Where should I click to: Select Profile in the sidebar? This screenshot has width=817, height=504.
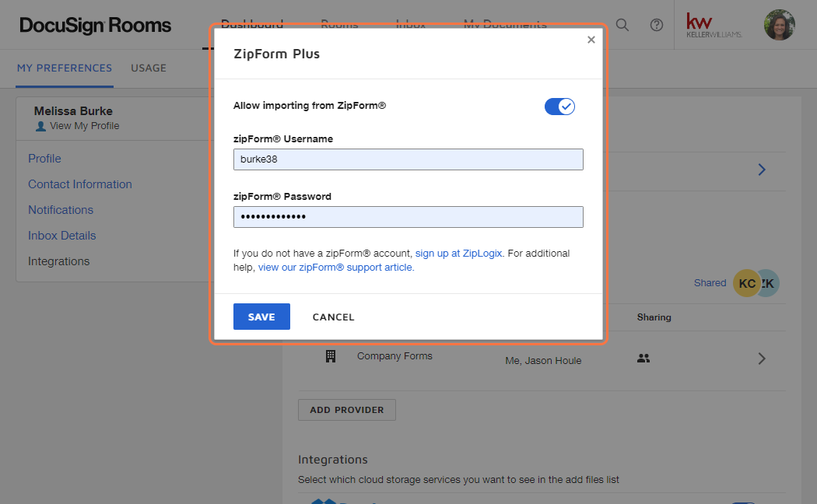[x=44, y=159]
